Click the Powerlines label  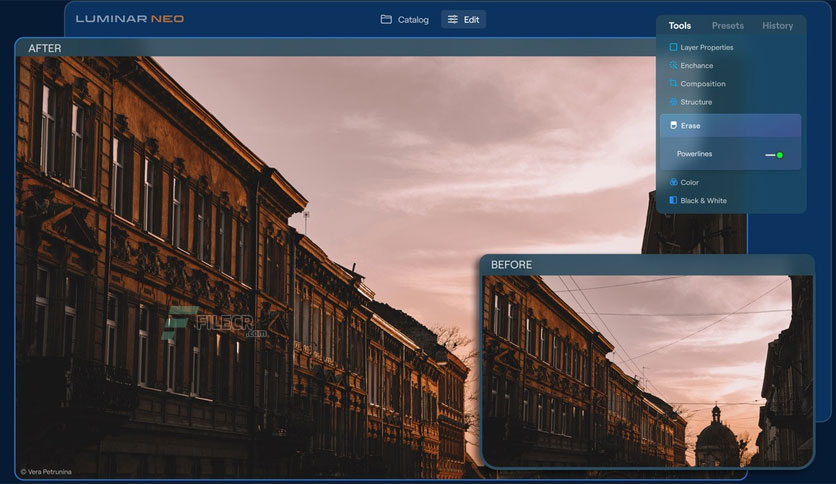point(694,154)
